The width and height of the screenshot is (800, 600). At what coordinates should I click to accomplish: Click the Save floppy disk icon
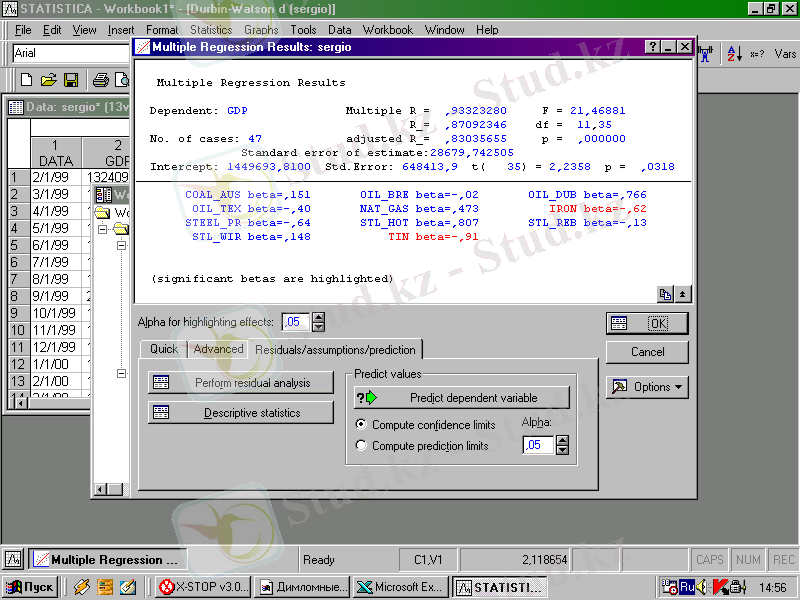(71, 80)
